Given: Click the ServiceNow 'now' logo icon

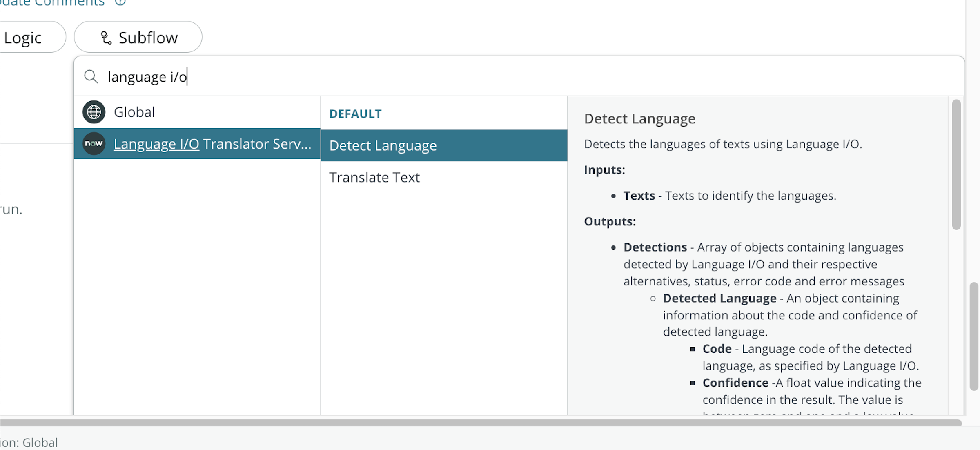Looking at the screenshot, I should (x=94, y=144).
